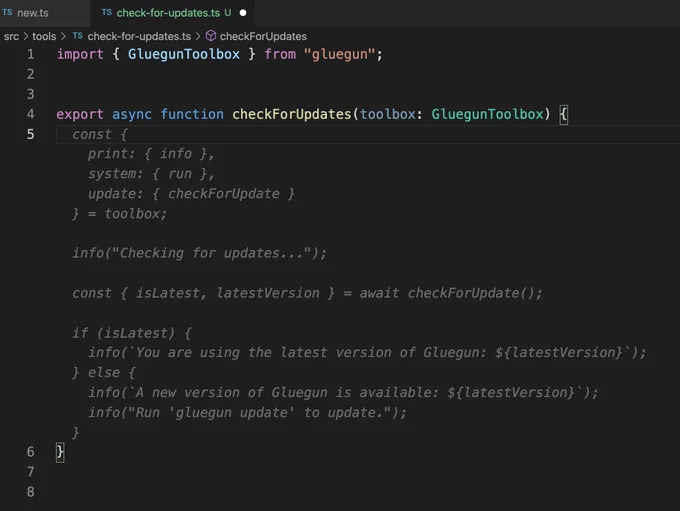This screenshot has height=511, width=680.
Task: Click the suggested 'A new version of Gluegun' line
Action: [x=343, y=392]
